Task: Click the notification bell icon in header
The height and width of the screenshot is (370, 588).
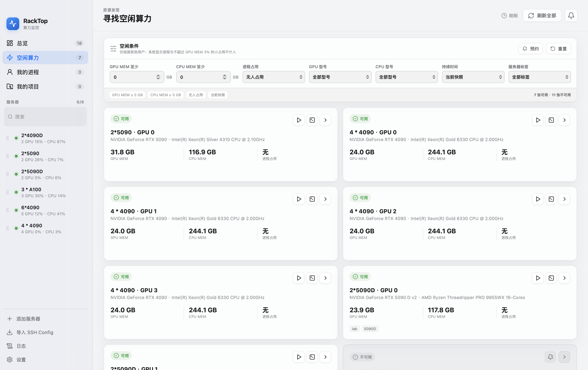Action: (x=571, y=16)
